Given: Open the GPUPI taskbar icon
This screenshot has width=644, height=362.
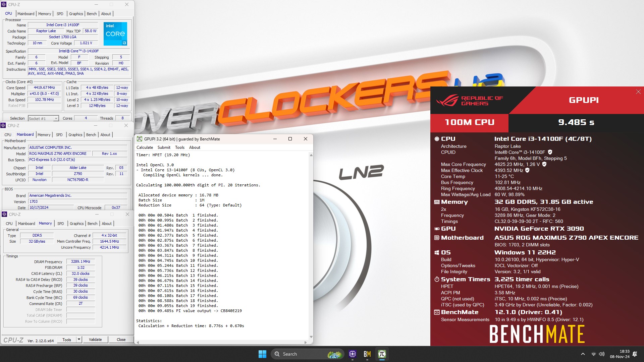Looking at the screenshot, I should [x=382, y=354].
